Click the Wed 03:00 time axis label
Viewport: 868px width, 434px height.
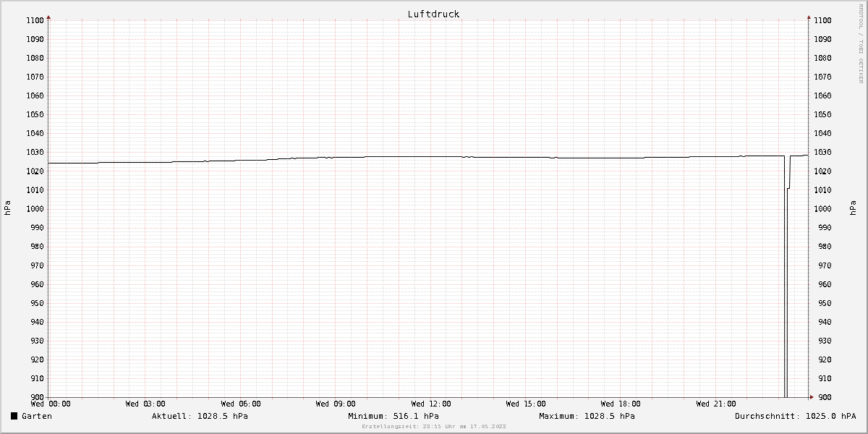pyautogui.click(x=145, y=404)
